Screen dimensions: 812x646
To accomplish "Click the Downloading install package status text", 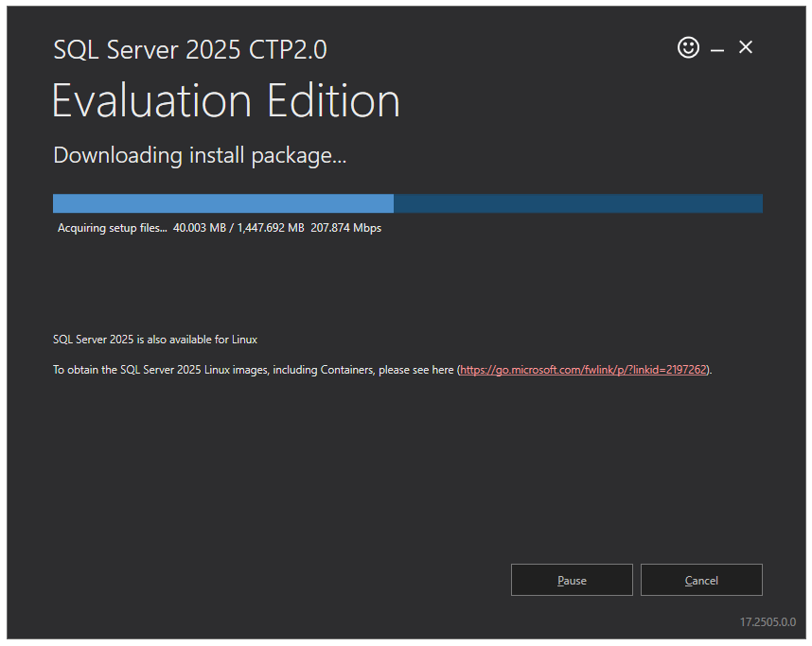I will (199, 154).
